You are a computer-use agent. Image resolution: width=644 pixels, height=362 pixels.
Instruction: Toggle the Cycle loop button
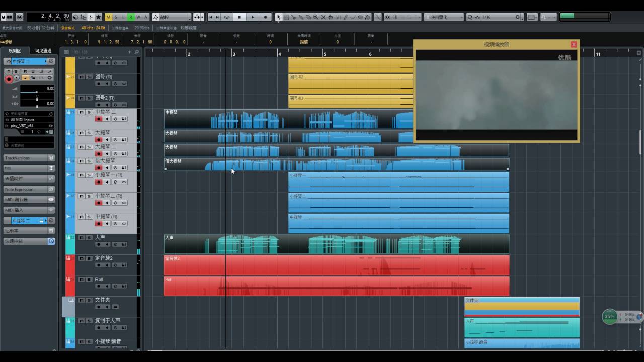click(x=227, y=17)
